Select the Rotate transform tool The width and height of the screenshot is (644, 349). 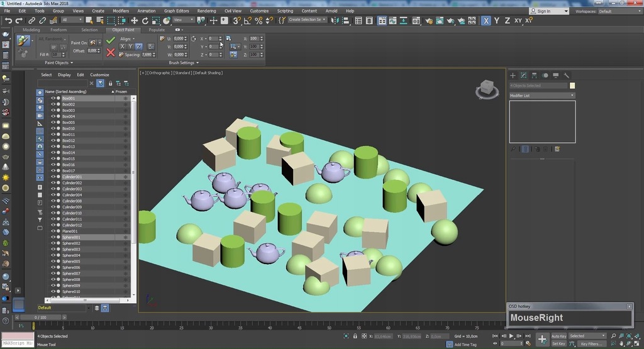[x=145, y=21]
